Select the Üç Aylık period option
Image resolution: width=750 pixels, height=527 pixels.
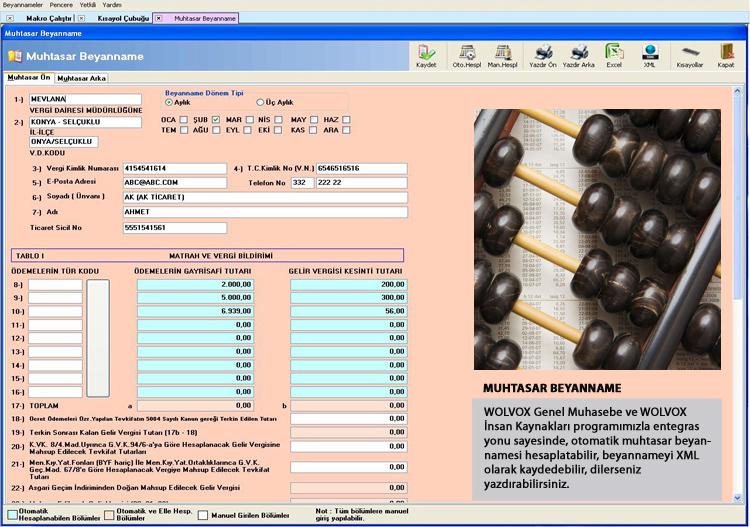click(261, 102)
